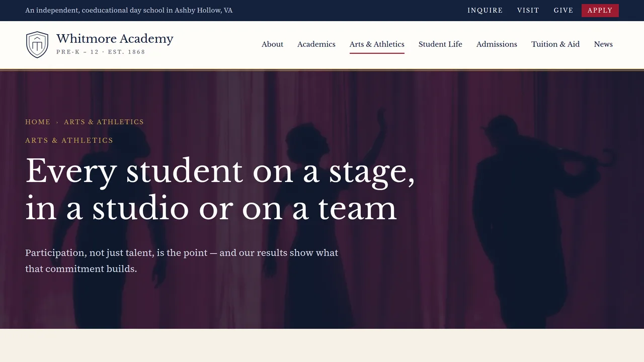Click the 'Participation, not just talent' paragraph
Image resolution: width=644 pixels, height=362 pixels.
point(182,260)
